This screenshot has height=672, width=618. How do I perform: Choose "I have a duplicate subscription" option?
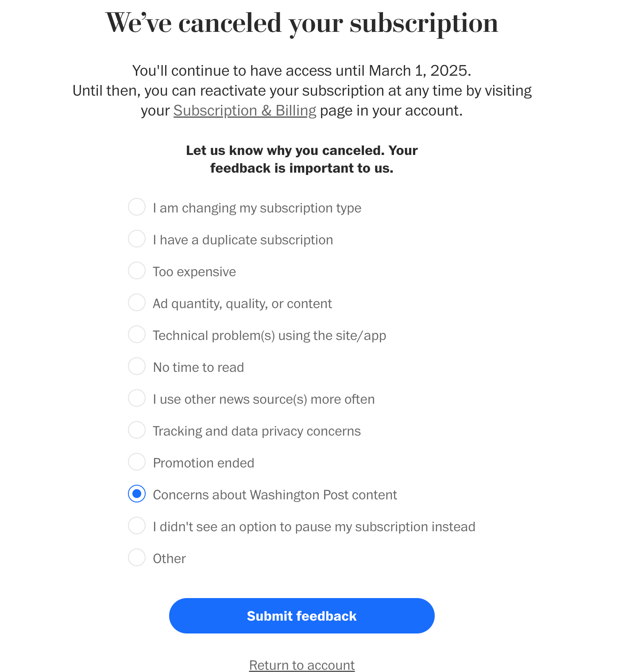tap(137, 239)
